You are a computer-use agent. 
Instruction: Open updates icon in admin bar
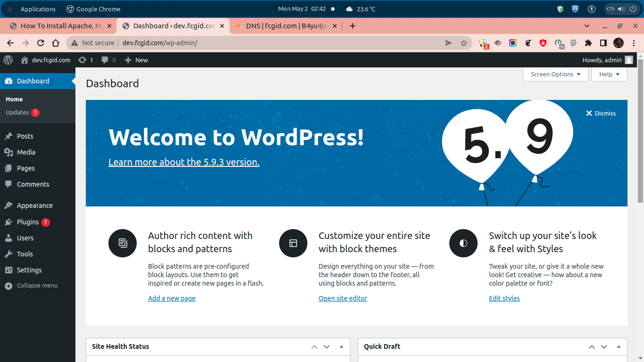(86, 60)
